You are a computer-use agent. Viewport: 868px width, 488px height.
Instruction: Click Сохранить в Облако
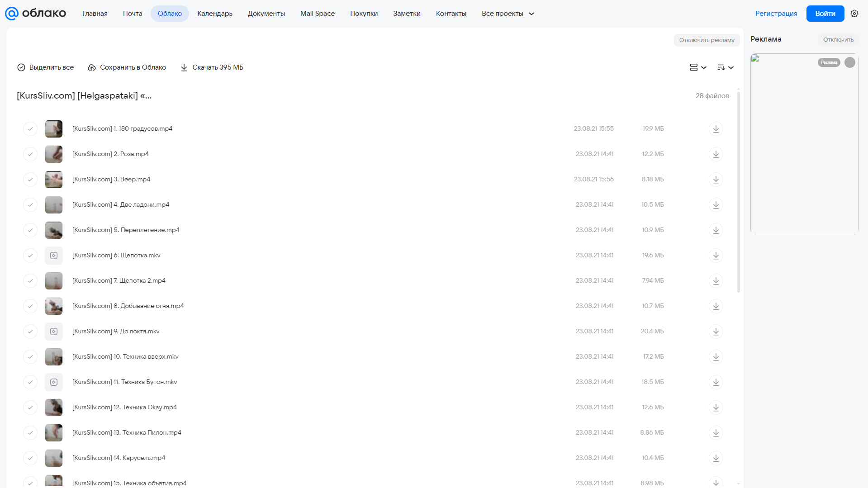click(127, 67)
